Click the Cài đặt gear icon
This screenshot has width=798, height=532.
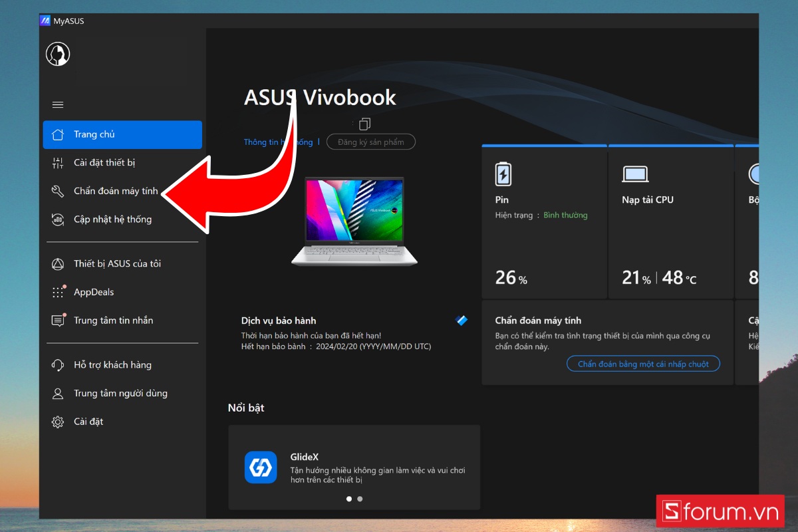pyautogui.click(x=58, y=422)
